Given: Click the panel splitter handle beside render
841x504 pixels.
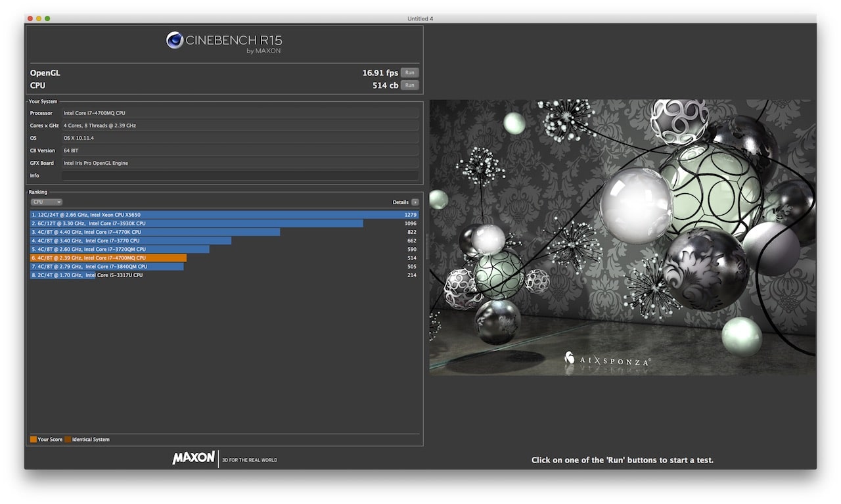Looking at the screenshot, I should [426, 246].
